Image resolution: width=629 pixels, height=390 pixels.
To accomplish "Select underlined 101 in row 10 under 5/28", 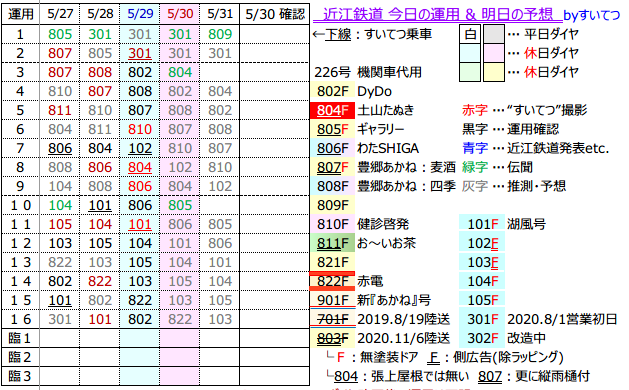I will 100,205.
